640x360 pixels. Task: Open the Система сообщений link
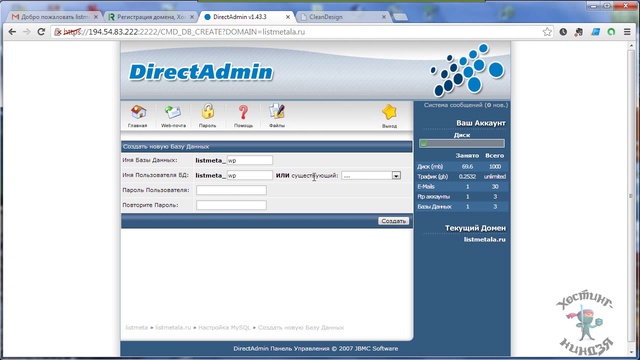(x=465, y=105)
